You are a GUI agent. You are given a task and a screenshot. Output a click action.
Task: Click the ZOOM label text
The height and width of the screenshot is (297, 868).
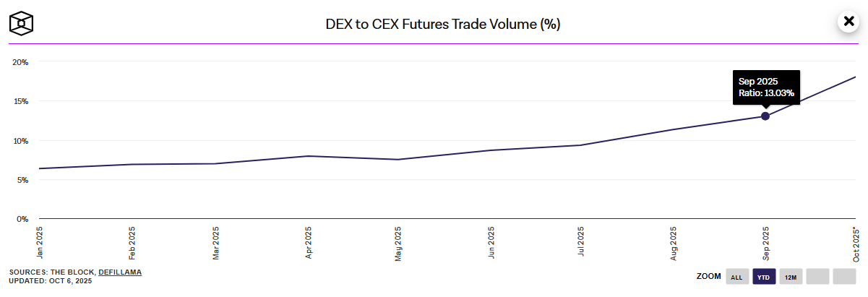708,276
